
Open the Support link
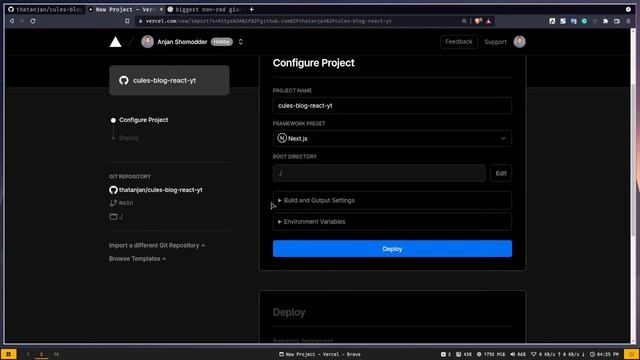[x=495, y=42]
